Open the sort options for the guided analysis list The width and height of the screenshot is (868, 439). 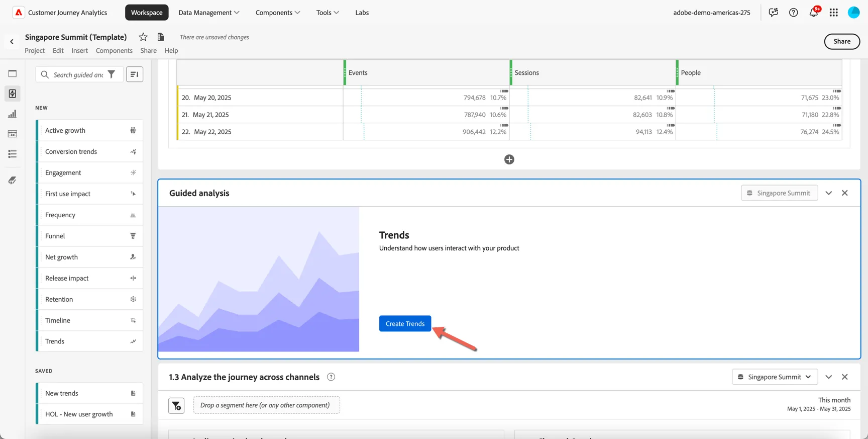click(x=135, y=74)
